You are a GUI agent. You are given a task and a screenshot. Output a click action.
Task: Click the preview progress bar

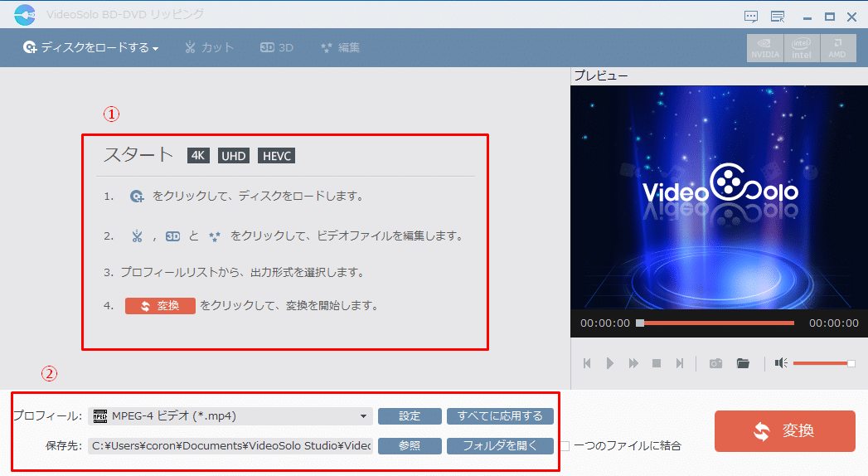click(x=715, y=323)
